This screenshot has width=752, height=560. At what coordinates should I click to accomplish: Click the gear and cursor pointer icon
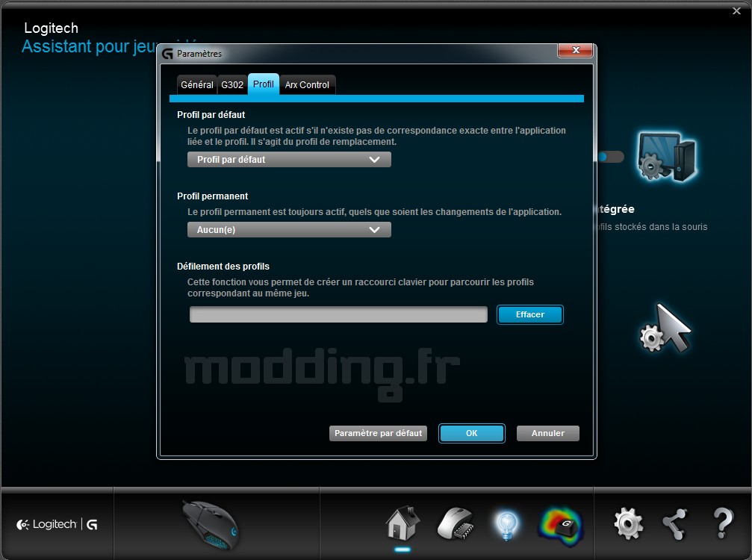pyautogui.click(x=665, y=329)
